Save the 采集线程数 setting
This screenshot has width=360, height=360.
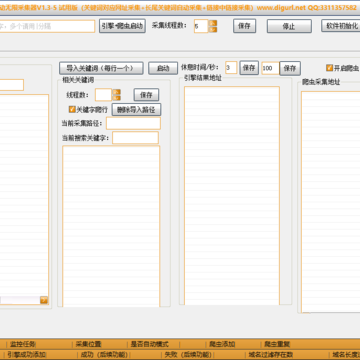pyautogui.click(x=244, y=26)
